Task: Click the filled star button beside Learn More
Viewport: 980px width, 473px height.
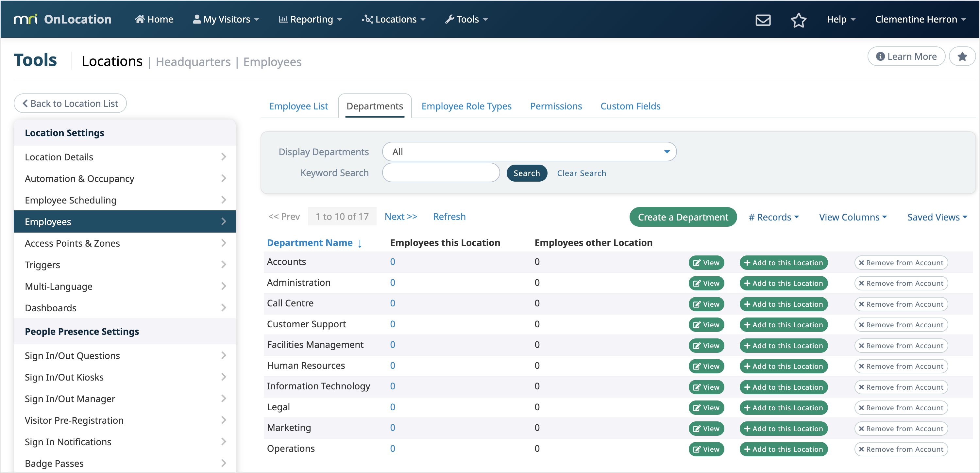Action: [x=962, y=56]
